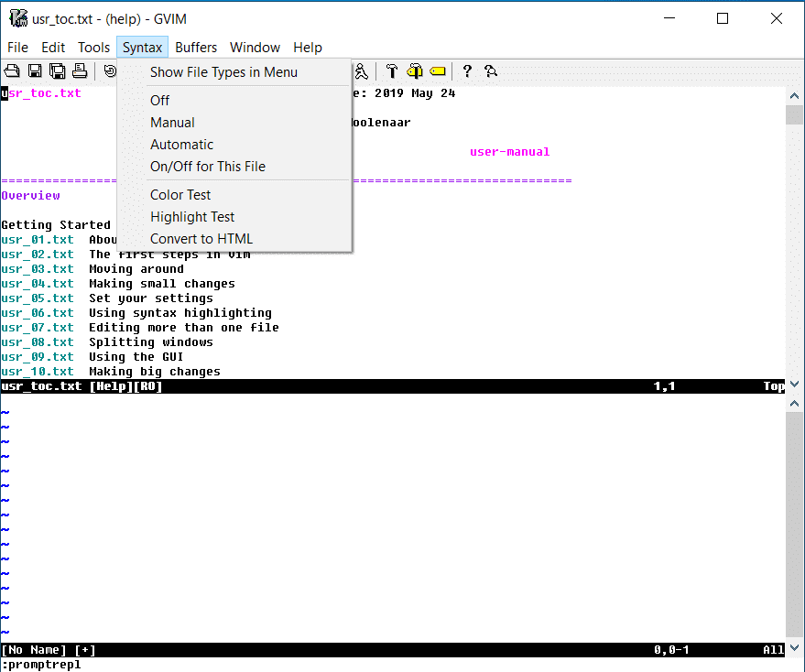Toggle On/Off for This File

click(x=234, y=167)
